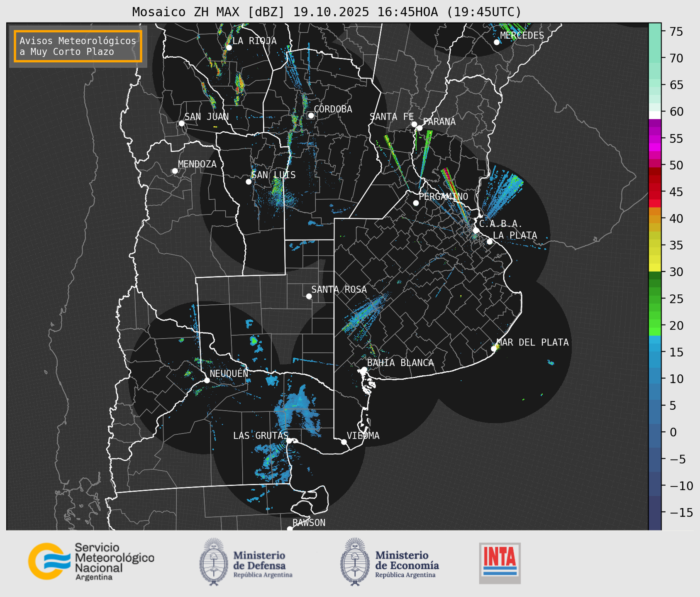Click the Santa Rosa city marker
700x597 pixels.
309,296
